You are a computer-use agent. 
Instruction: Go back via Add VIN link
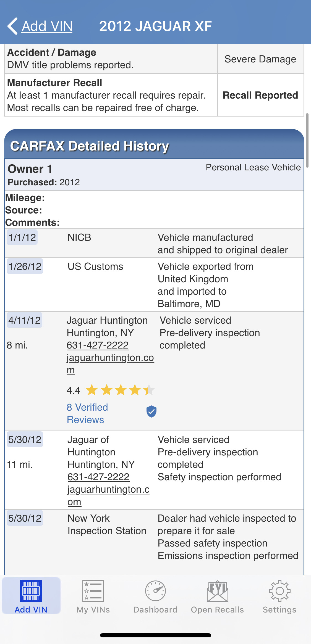[47, 26]
